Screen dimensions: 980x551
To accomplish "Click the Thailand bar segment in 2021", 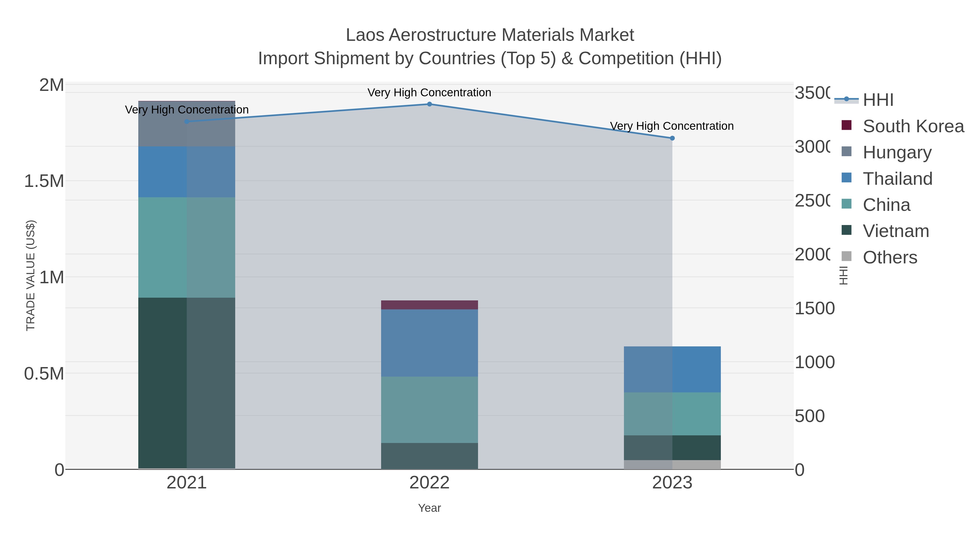I will (187, 172).
